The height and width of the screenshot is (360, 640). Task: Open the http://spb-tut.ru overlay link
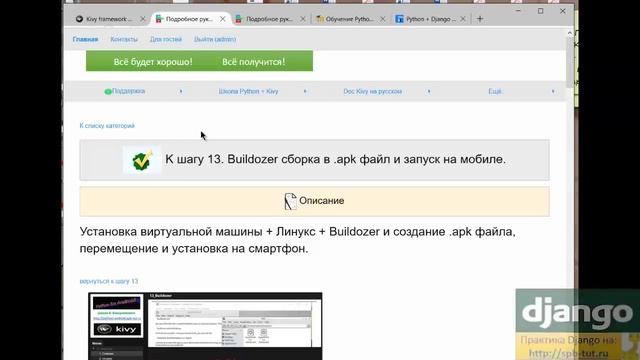pos(569,353)
